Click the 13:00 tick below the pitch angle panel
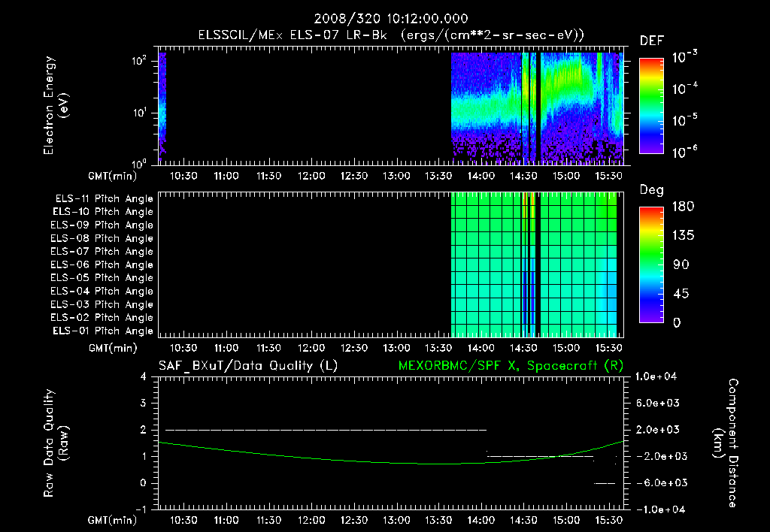 click(x=396, y=348)
